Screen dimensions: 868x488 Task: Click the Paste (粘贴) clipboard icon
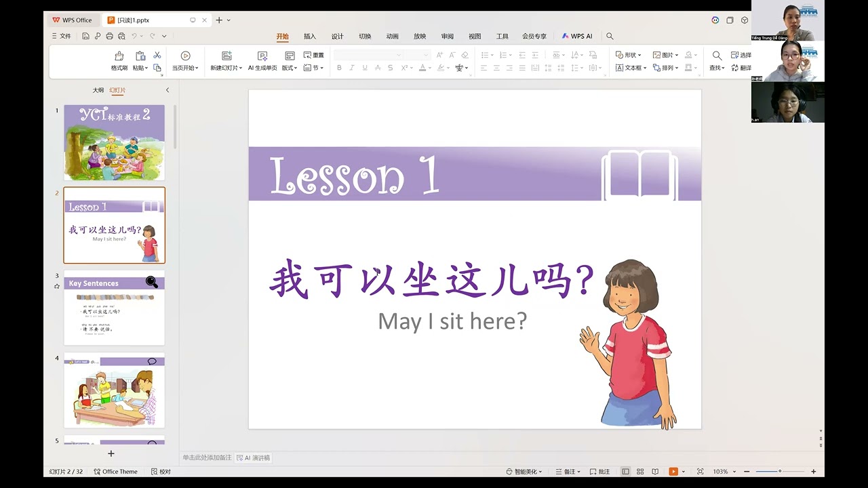point(140,56)
